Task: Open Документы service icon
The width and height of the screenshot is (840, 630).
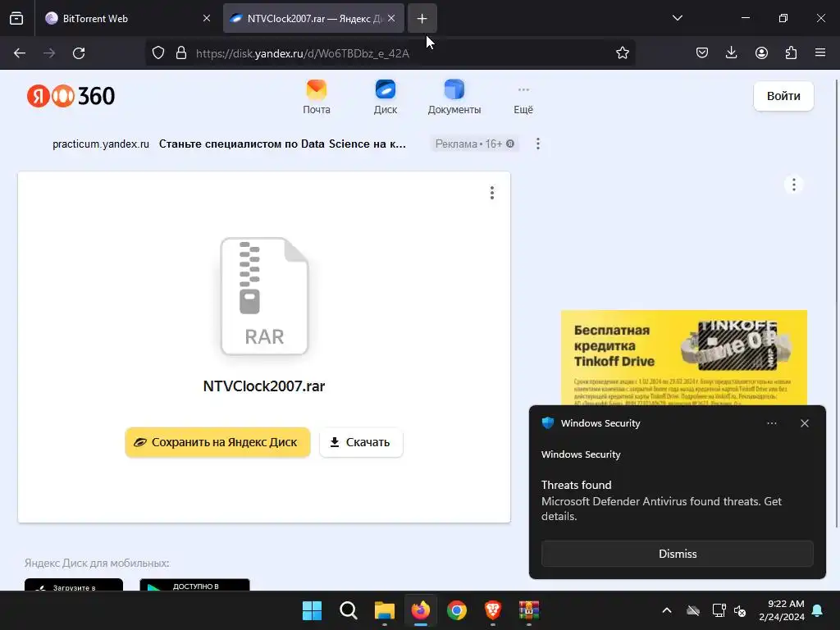Action: pos(454,97)
